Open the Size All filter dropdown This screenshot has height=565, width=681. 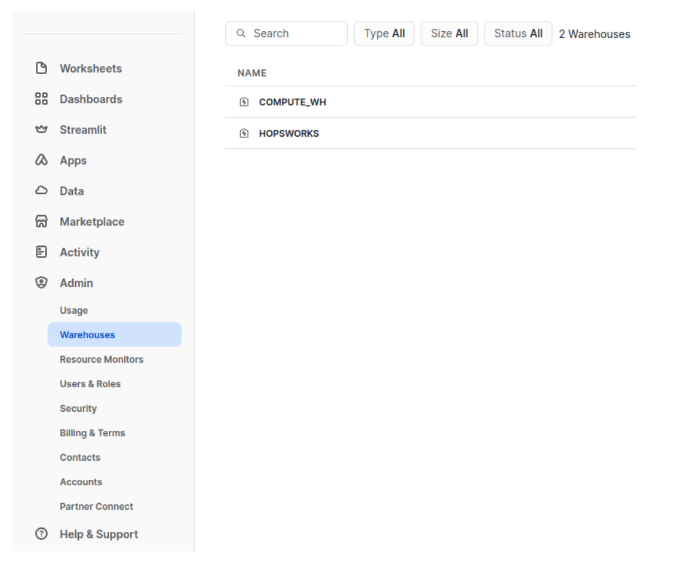pyautogui.click(x=449, y=34)
